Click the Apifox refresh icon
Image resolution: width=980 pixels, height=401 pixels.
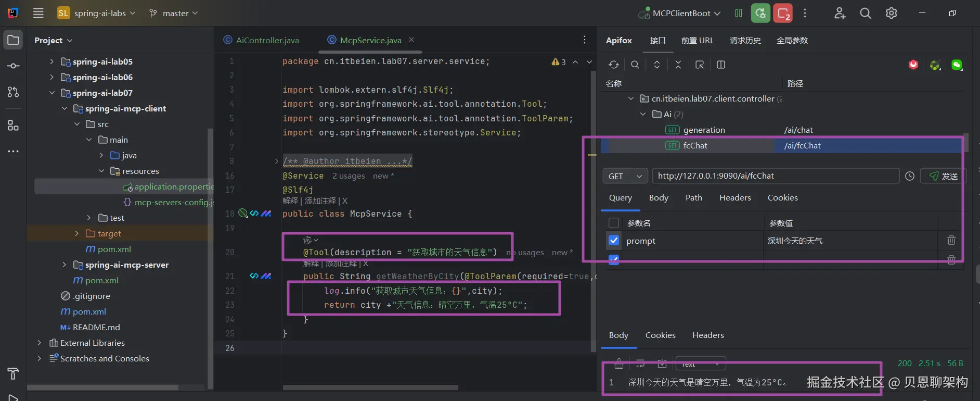pyautogui.click(x=614, y=65)
